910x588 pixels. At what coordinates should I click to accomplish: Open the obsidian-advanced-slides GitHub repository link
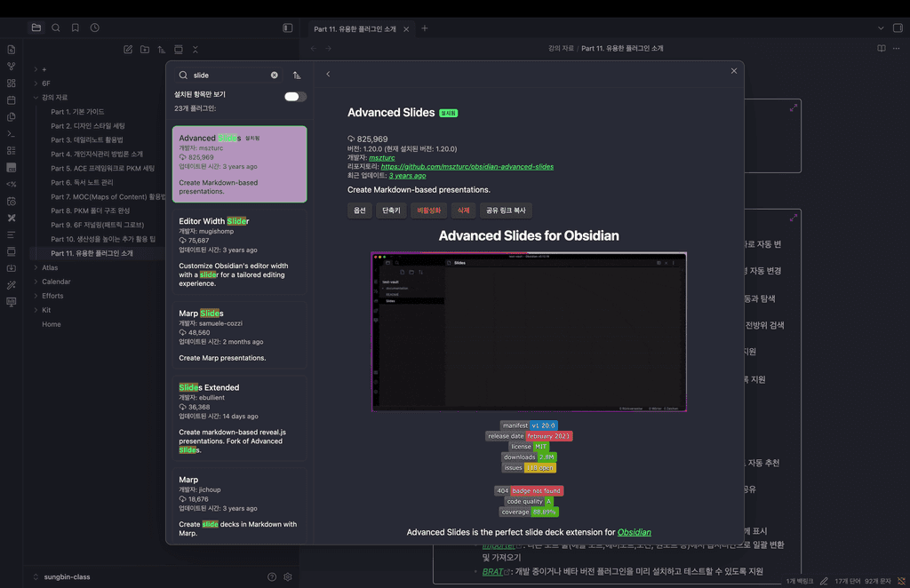[x=467, y=166]
